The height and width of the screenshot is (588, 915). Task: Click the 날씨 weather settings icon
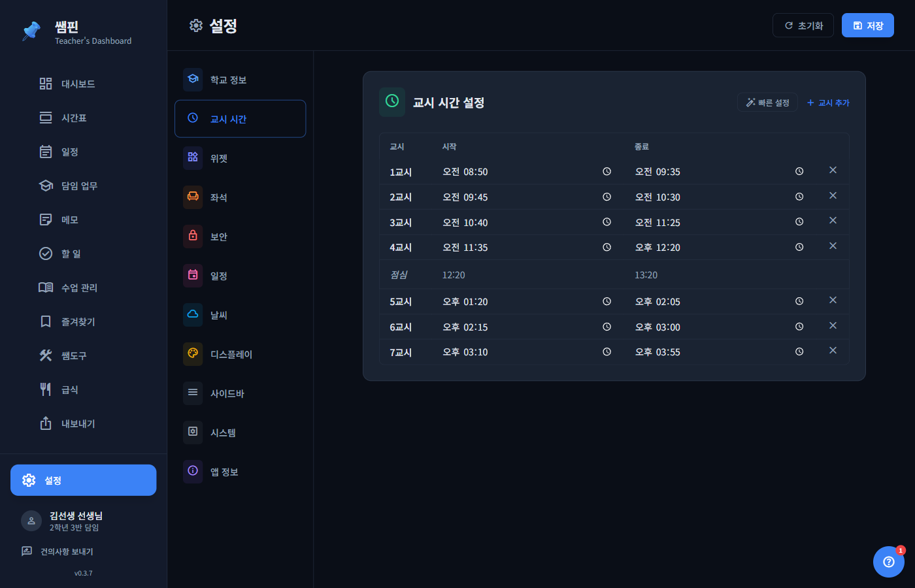pos(192,314)
